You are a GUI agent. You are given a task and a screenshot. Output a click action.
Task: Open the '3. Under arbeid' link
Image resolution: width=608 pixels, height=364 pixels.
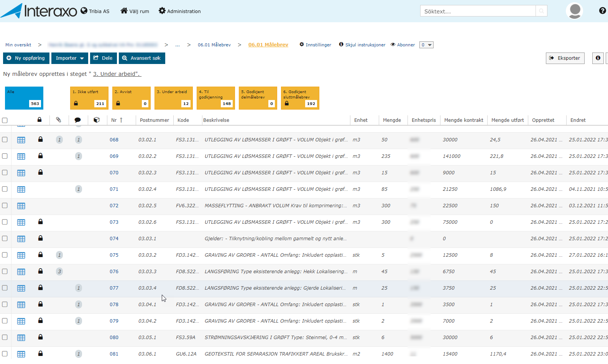click(117, 74)
